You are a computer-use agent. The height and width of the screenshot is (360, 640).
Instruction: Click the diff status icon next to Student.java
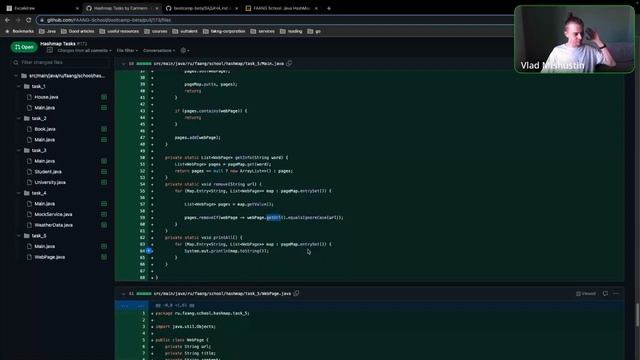click(104, 172)
